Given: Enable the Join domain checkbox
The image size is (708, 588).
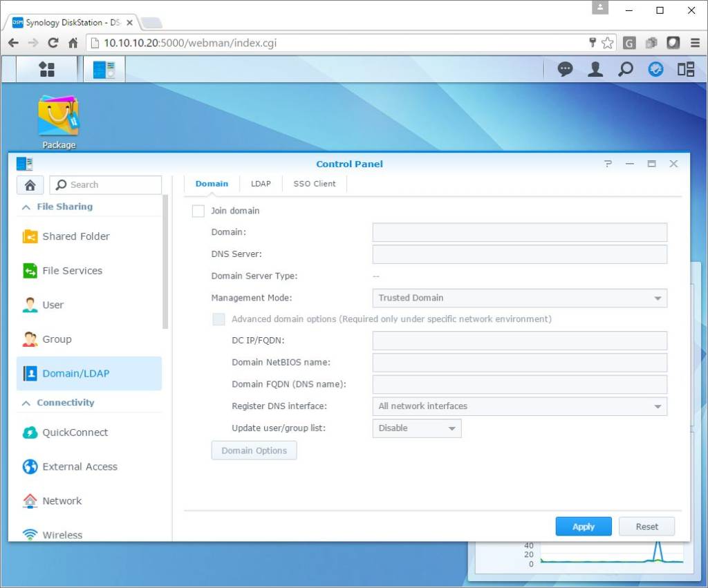Looking at the screenshot, I should (198, 211).
